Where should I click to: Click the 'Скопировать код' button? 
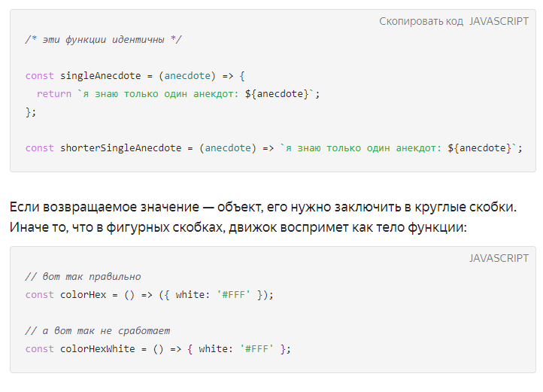click(x=420, y=21)
